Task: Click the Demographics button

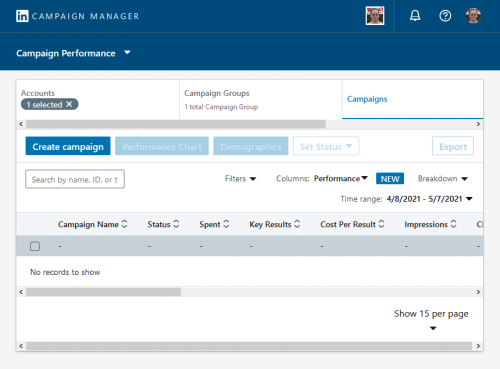Action: (x=251, y=146)
